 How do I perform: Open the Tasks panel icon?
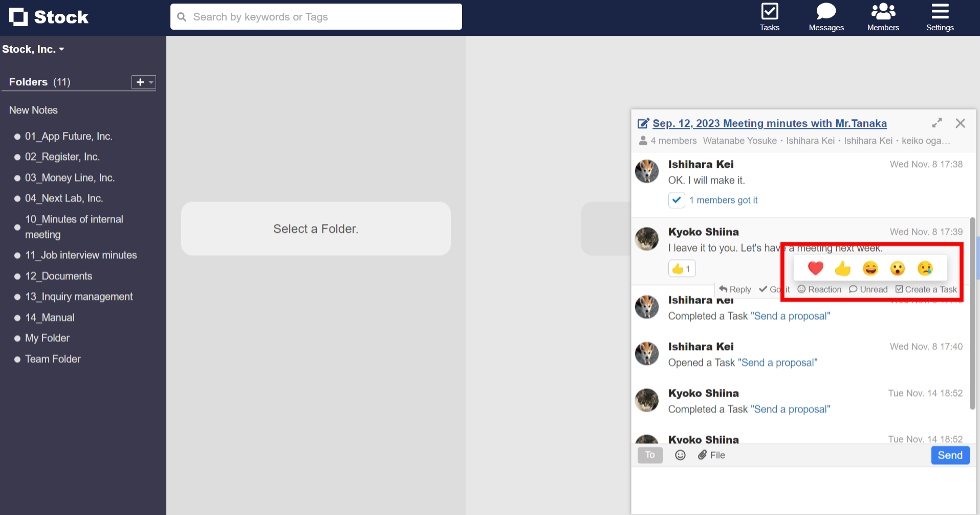click(769, 17)
